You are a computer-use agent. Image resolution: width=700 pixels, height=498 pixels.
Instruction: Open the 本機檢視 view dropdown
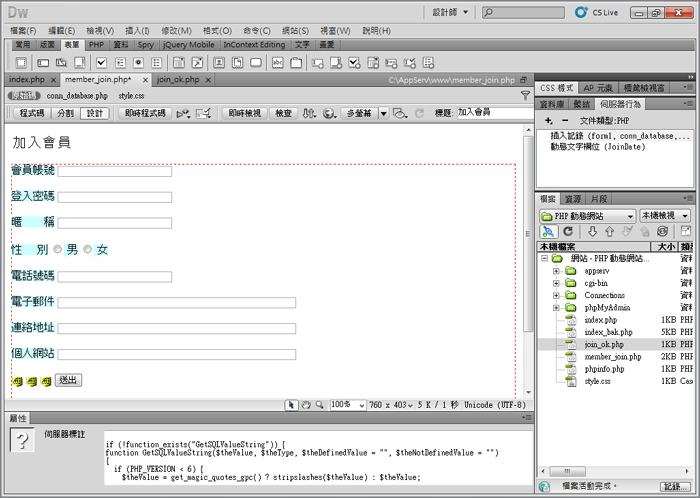coord(665,216)
